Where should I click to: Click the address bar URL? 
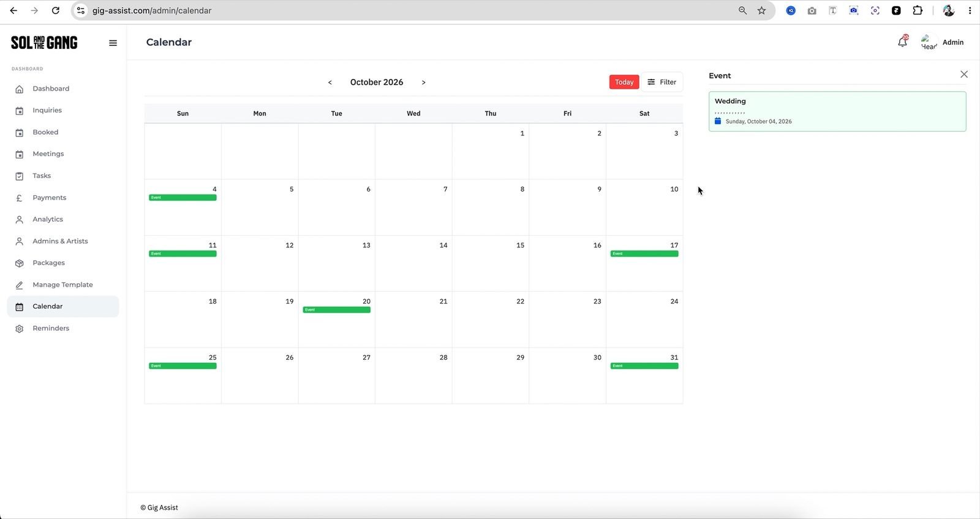tap(152, 10)
